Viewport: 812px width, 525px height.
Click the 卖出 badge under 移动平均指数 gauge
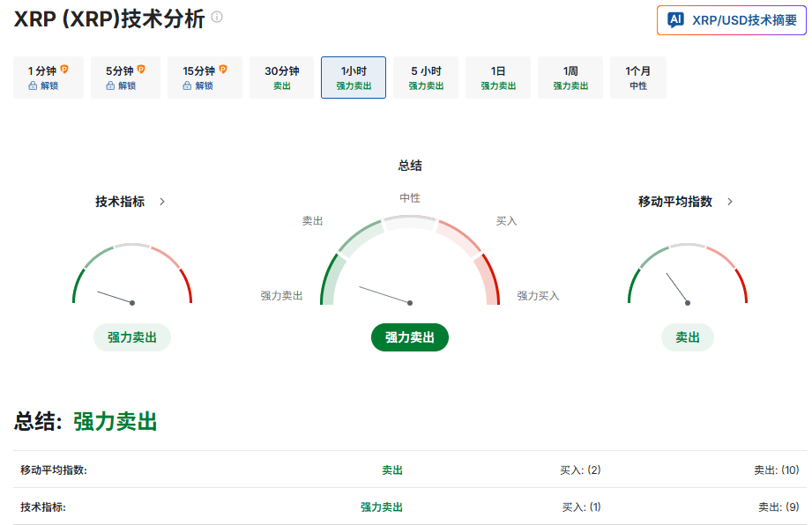pos(687,337)
